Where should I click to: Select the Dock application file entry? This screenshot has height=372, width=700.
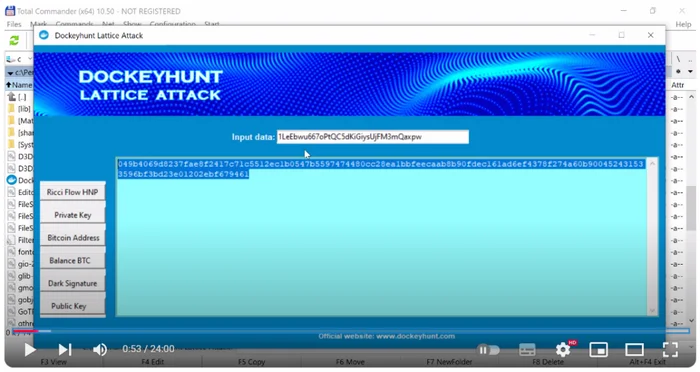20,180
